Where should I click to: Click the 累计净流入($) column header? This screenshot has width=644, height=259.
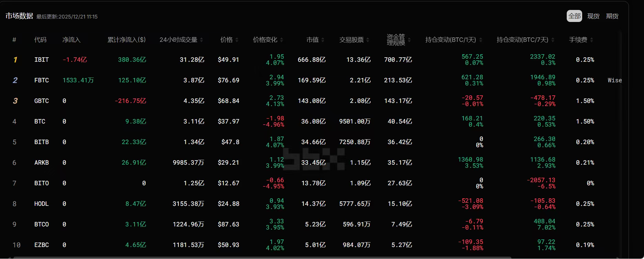pos(126,40)
